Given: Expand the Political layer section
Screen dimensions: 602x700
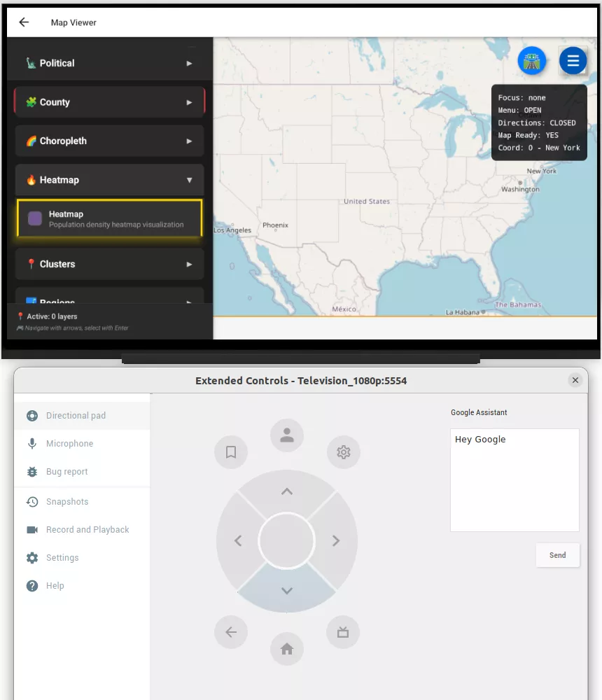Looking at the screenshot, I should tap(109, 63).
